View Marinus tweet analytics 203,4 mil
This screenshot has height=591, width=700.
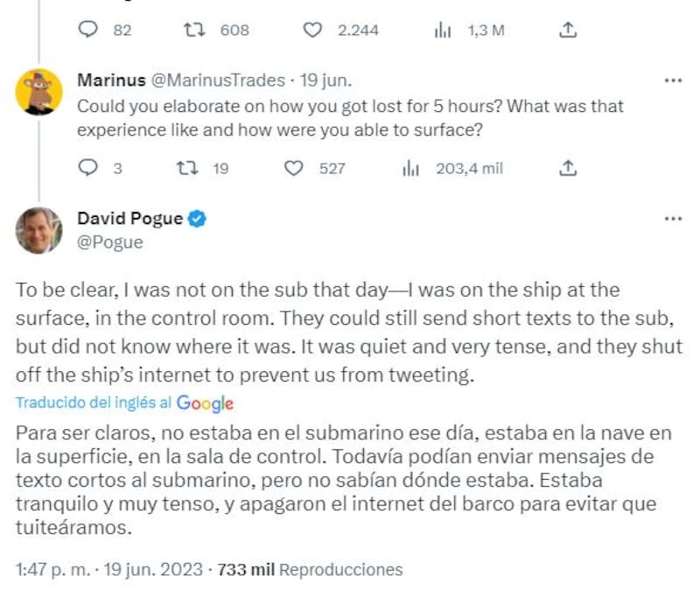[411, 168]
